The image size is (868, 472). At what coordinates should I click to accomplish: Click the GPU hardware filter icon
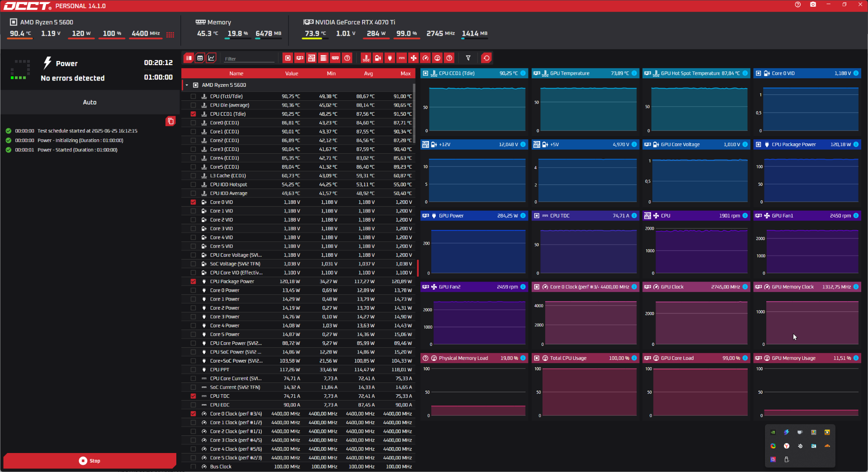point(300,58)
